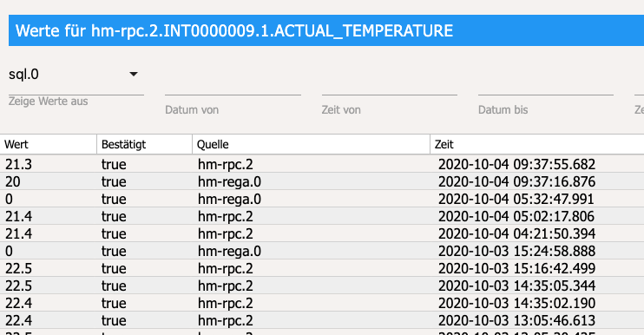Select the row timestamped 13:05:46.613
Screen dimensions: 644x335
(322, 320)
